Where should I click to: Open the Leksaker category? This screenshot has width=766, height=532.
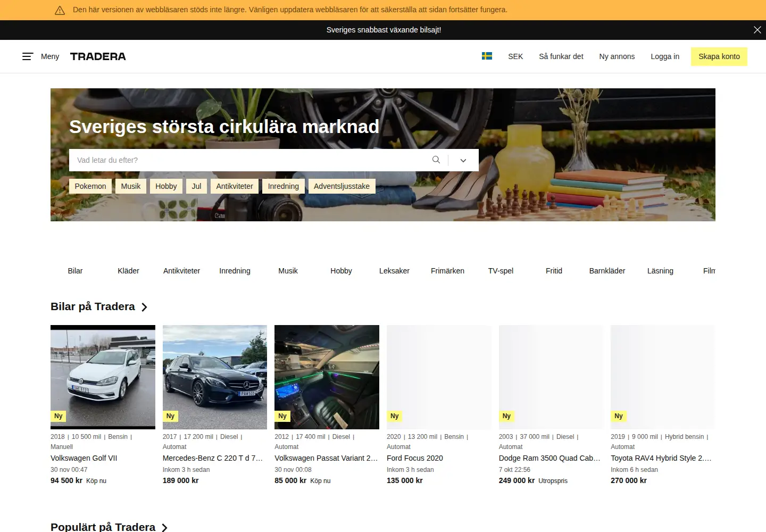(x=394, y=271)
